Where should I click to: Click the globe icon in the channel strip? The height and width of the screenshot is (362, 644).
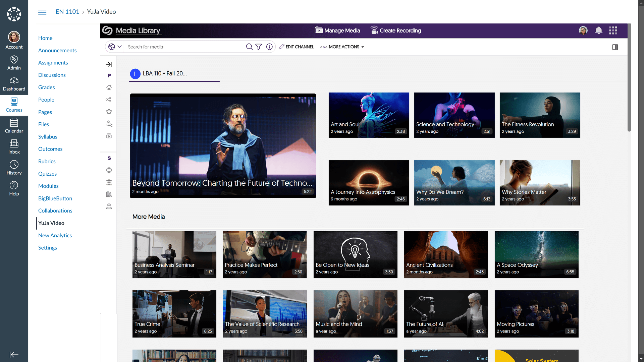(109, 170)
